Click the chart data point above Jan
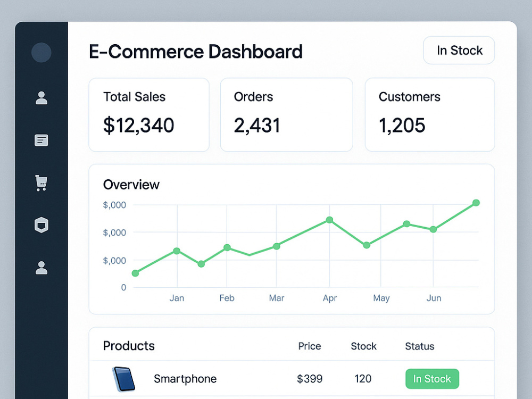The width and height of the screenshot is (532, 399). [177, 251]
